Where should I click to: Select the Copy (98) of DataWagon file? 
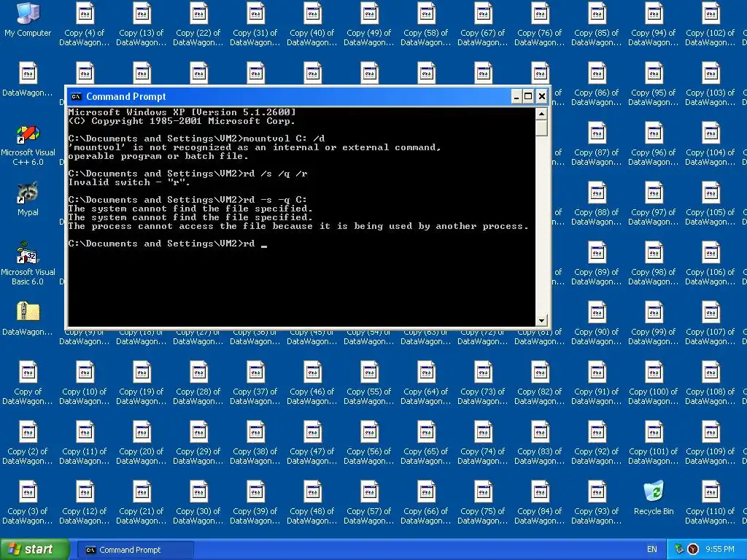click(x=654, y=262)
